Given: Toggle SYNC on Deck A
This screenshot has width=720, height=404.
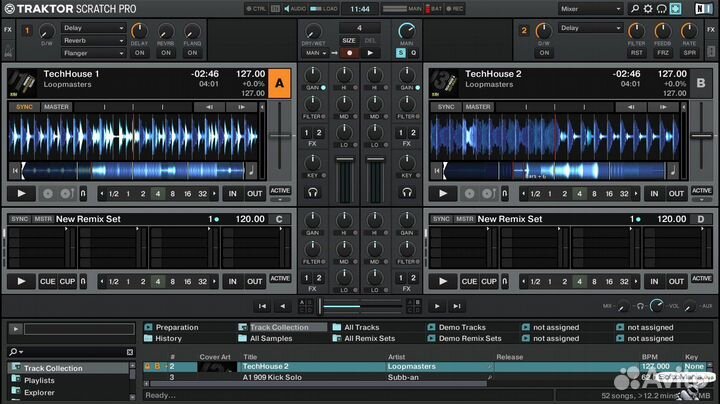Looking at the screenshot, I should [x=24, y=107].
